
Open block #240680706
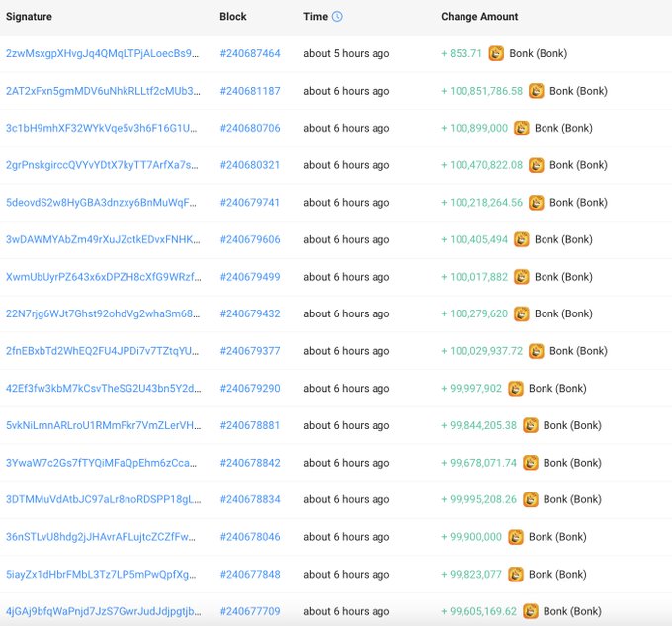[x=250, y=128]
